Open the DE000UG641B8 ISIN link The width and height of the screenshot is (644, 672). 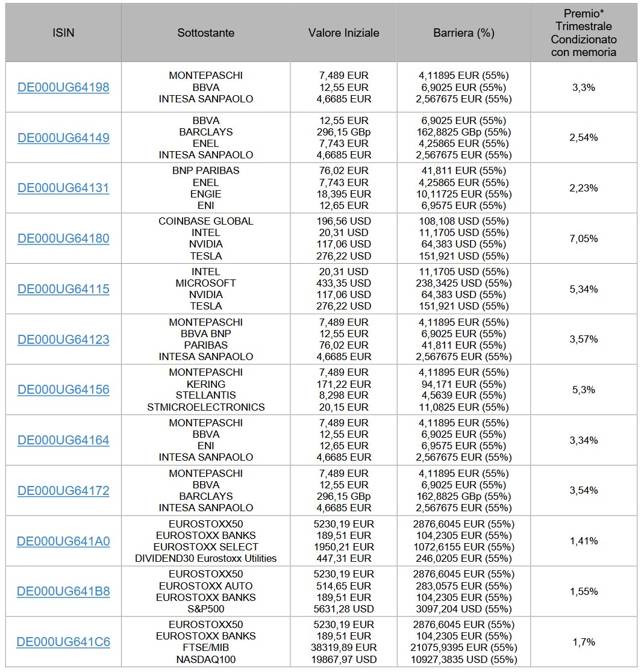[63, 591]
